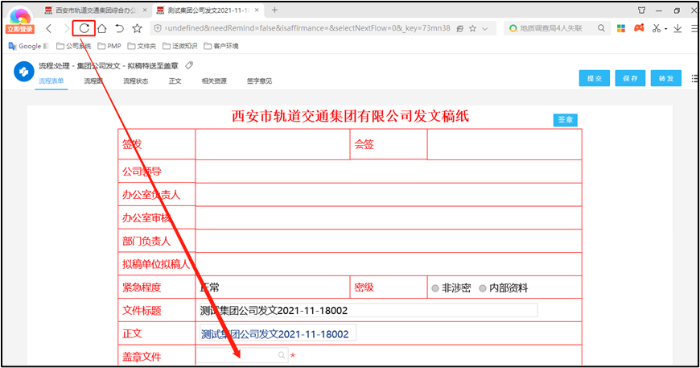
Task: Open the 签字意见 tab
Action: (x=259, y=81)
